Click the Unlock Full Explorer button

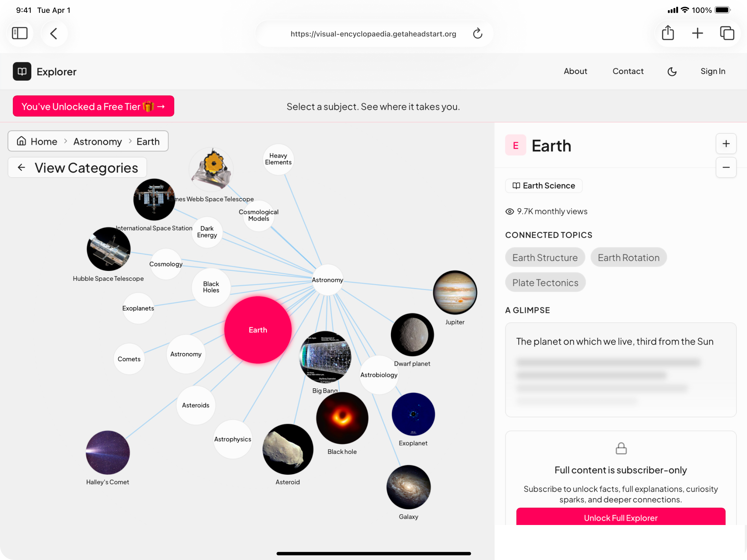620,517
